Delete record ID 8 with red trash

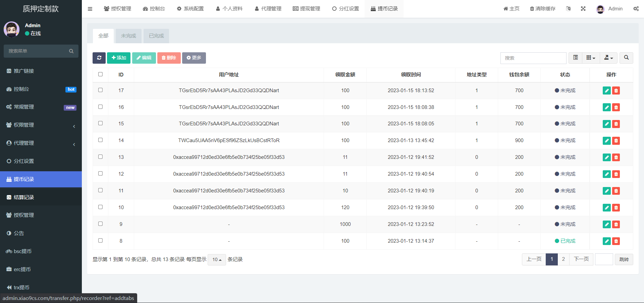pos(616,241)
